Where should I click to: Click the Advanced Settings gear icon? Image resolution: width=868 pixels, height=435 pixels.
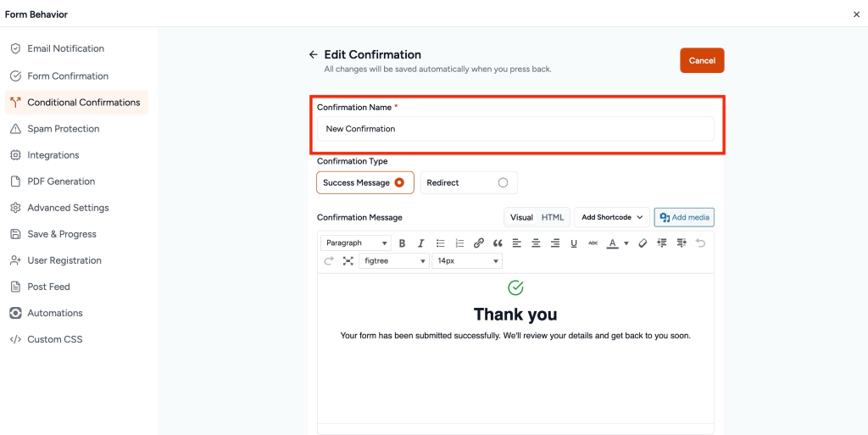pos(15,208)
